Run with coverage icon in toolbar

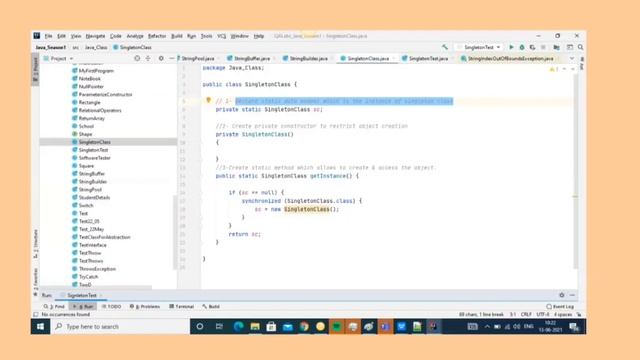pyautogui.click(x=532, y=47)
